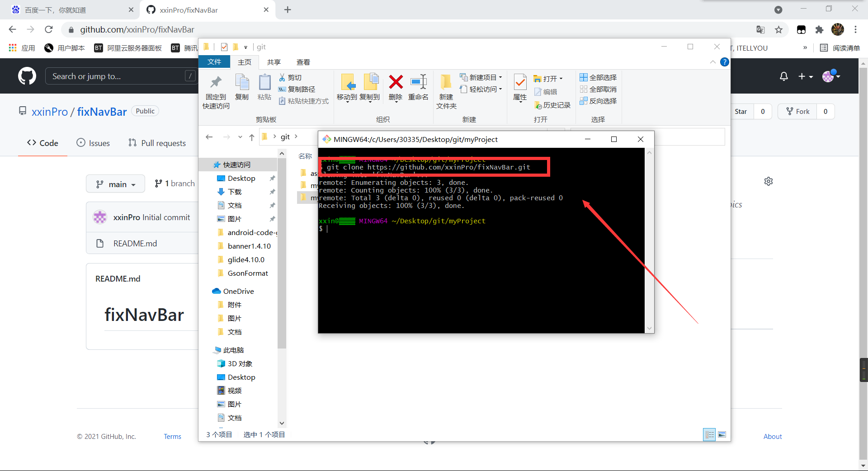Click Chrome translate page icon
The height and width of the screenshot is (471, 868).
pyautogui.click(x=760, y=30)
